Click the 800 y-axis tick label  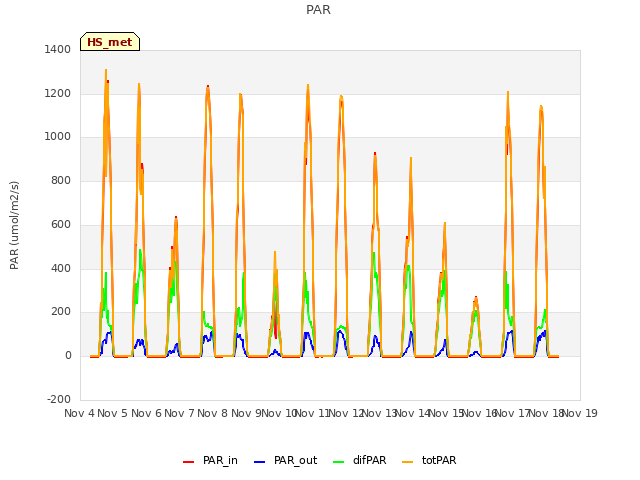coord(61,180)
